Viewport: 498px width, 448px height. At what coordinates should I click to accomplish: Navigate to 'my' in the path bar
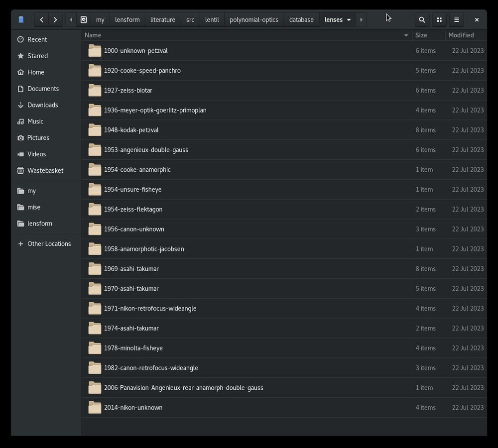[x=100, y=20]
